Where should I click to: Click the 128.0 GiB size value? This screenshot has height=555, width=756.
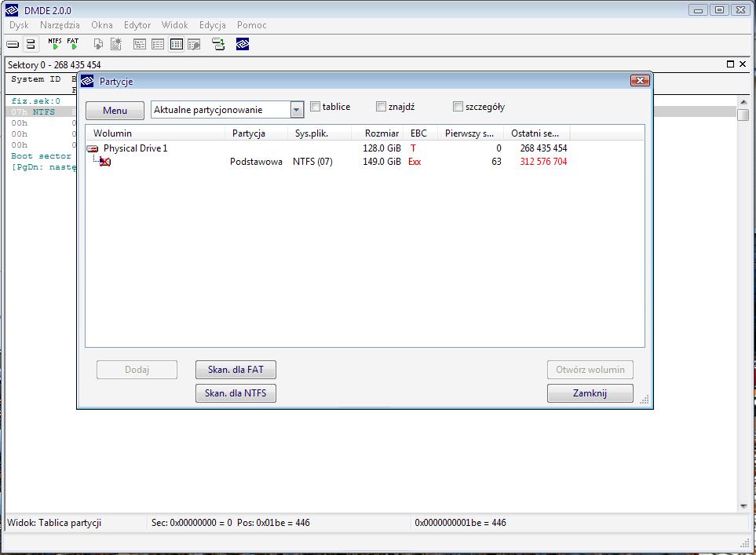click(x=382, y=148)
